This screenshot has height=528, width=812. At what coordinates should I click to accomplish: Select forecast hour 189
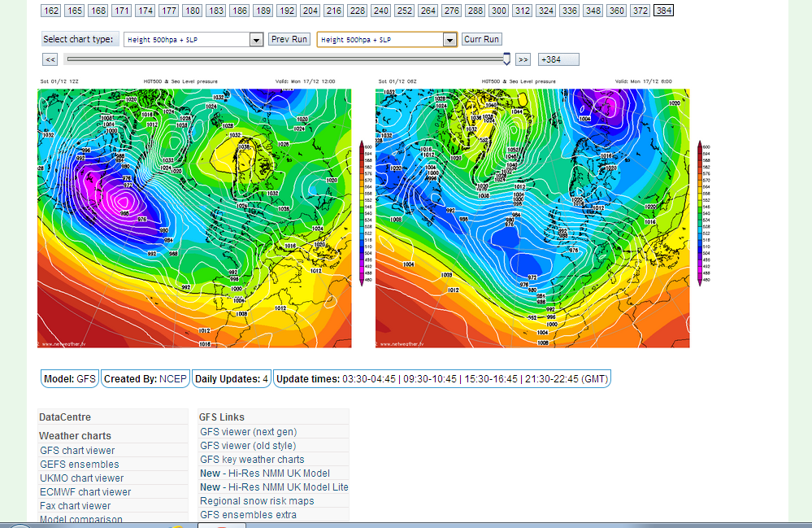tap(263, 11)
